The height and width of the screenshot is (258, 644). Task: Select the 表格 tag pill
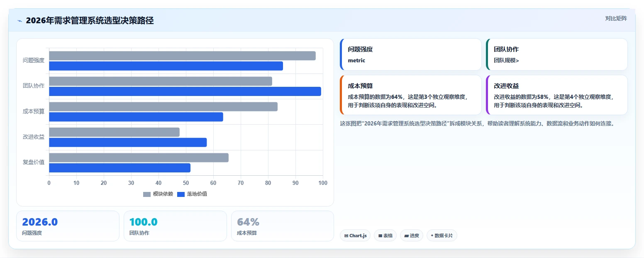point(385,236)
